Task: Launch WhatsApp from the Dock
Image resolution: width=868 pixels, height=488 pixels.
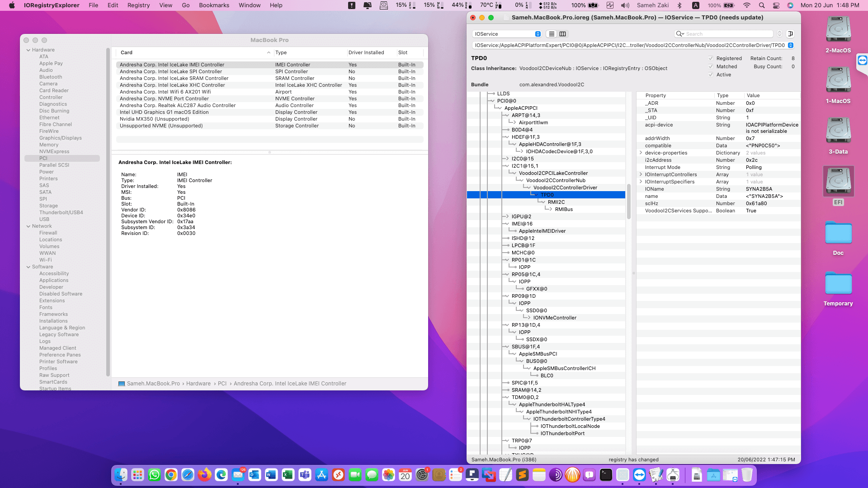Action: (x=154, y=475)
